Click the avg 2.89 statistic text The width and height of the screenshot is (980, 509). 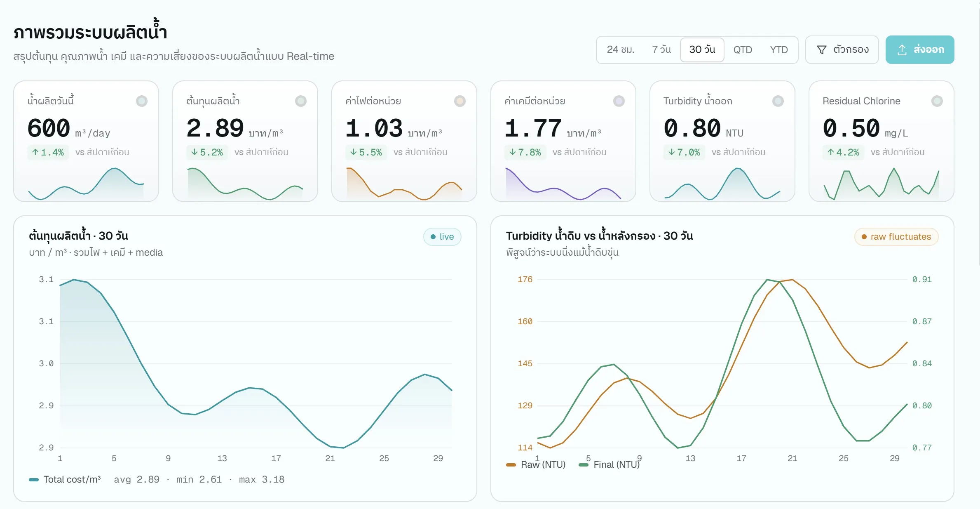137,479
